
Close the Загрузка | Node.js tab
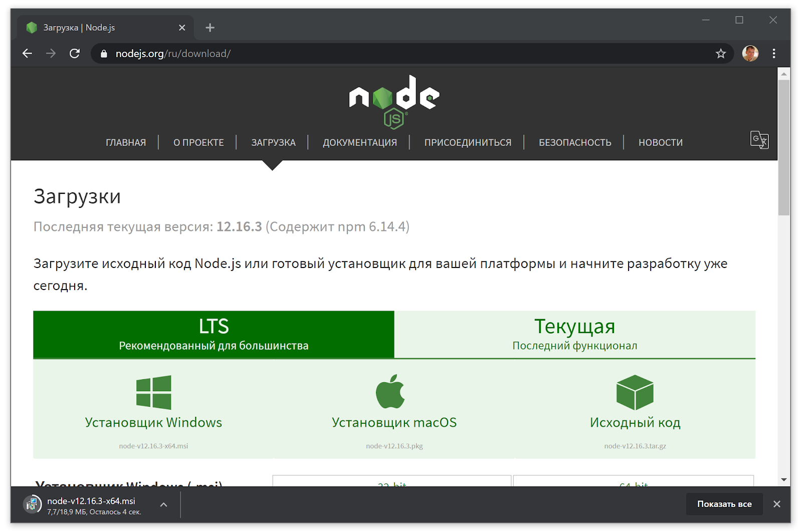[182, 28]
